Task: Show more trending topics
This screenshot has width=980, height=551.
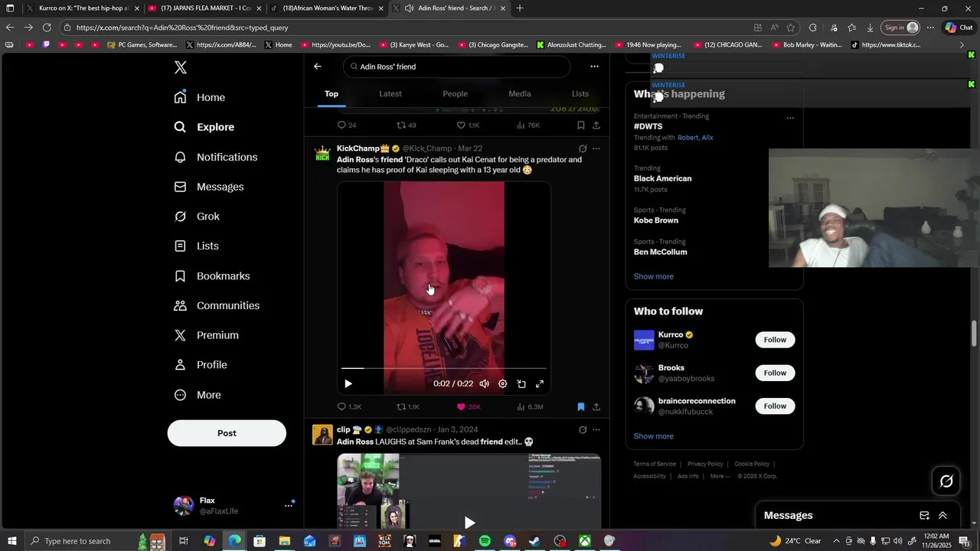Action: pyautogui.click(x=654, y=276)
